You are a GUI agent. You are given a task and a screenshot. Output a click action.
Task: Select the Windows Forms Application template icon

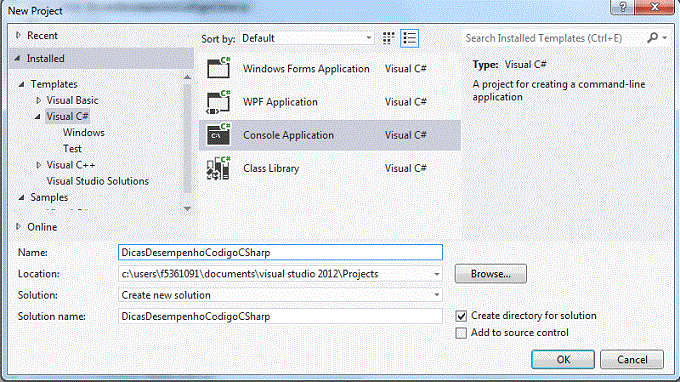click(218, 68)
